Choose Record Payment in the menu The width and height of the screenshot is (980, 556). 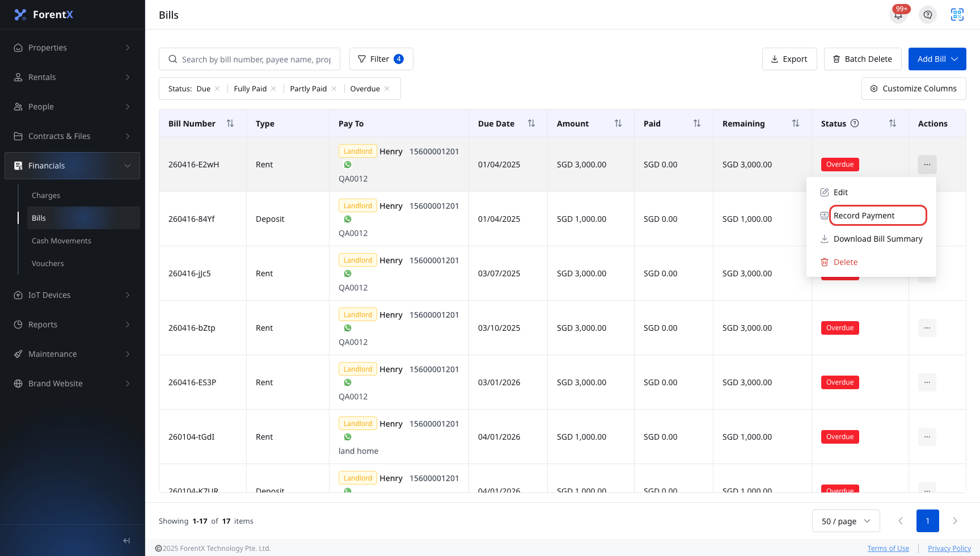(x=871, y=216)
